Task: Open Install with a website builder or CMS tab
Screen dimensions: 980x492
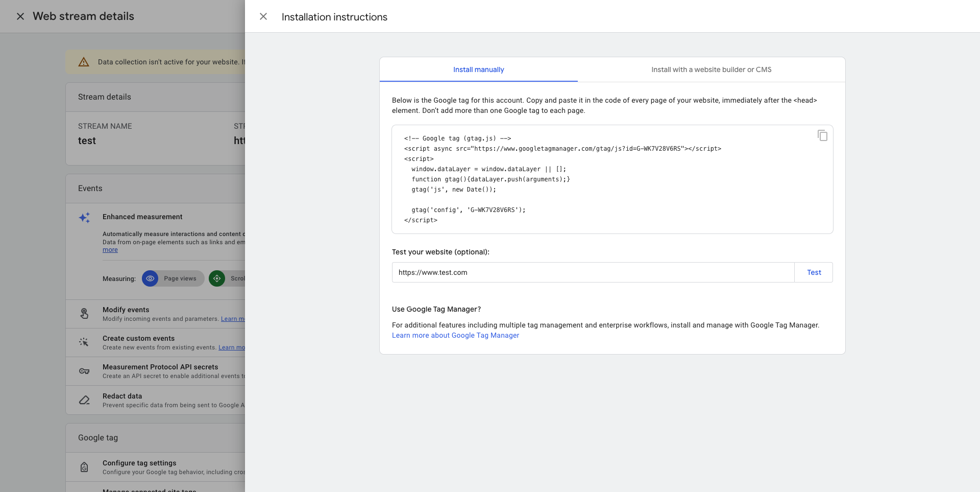Action: click(711, 69)
